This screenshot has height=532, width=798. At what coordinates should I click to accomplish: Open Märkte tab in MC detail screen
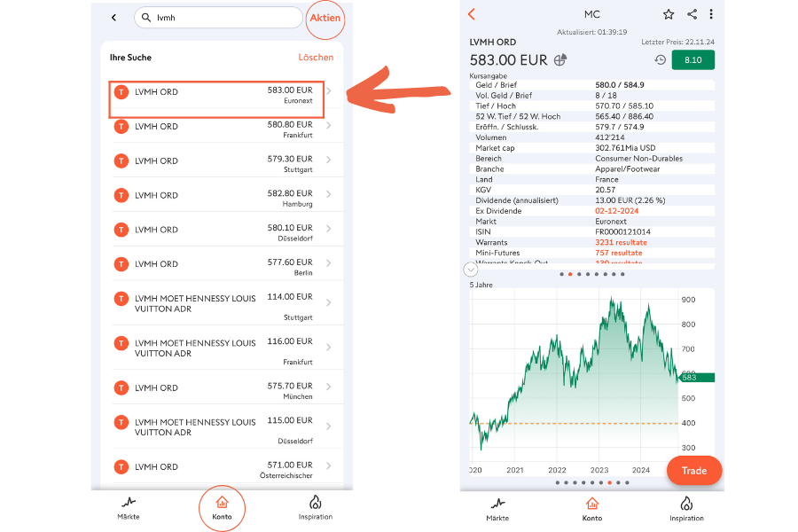pos(497,509)
